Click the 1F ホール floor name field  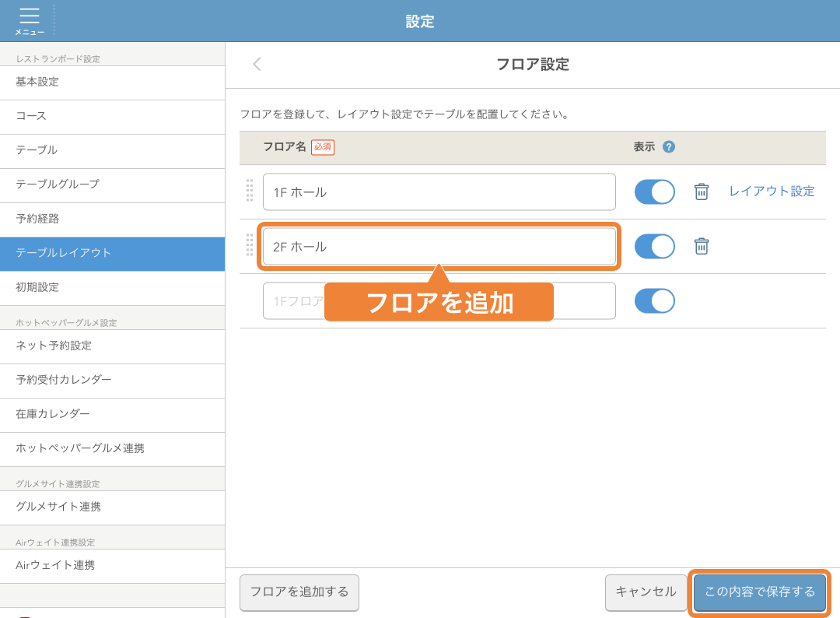click(x=439, y=192)
